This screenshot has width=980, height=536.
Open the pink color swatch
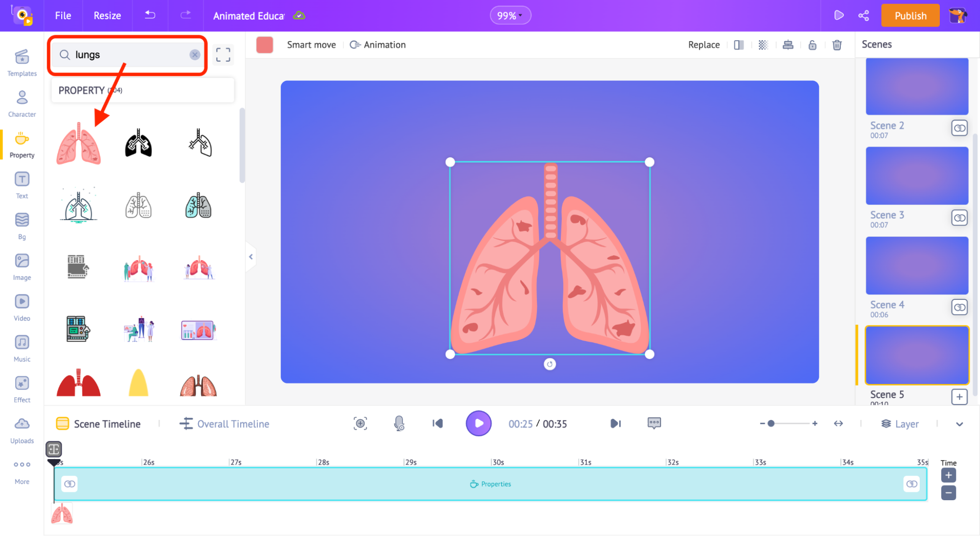265,45
